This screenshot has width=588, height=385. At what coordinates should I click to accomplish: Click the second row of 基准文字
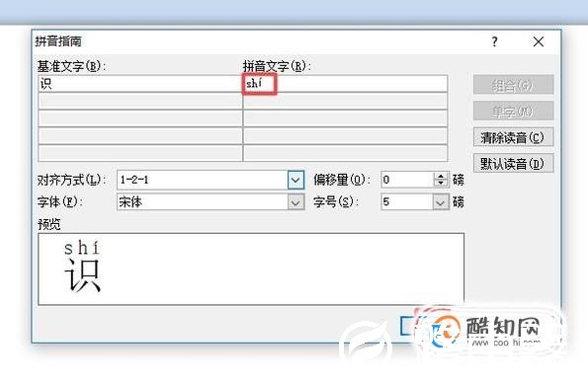click(x=140, y=101)
